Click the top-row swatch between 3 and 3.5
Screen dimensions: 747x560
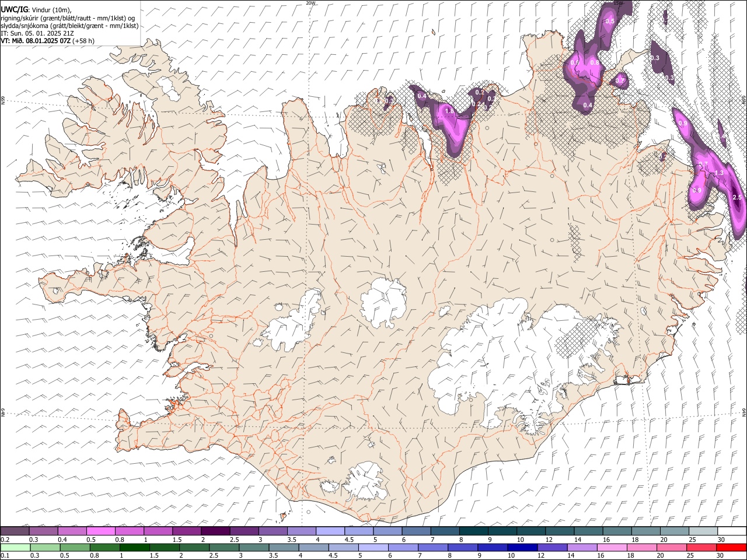point(273,531)
